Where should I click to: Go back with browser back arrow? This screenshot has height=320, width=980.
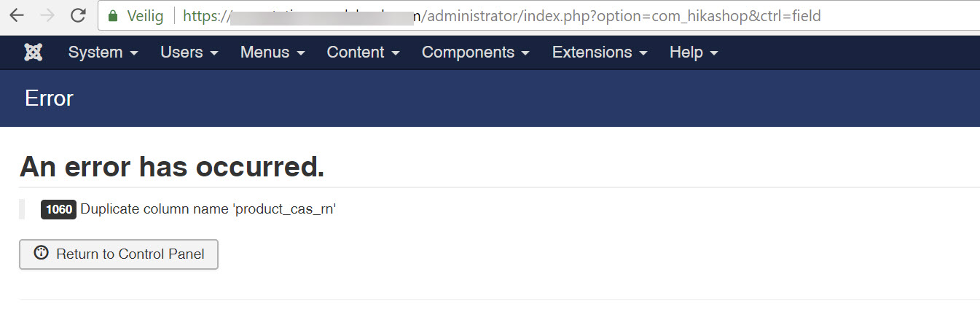[x=16, y=15]
